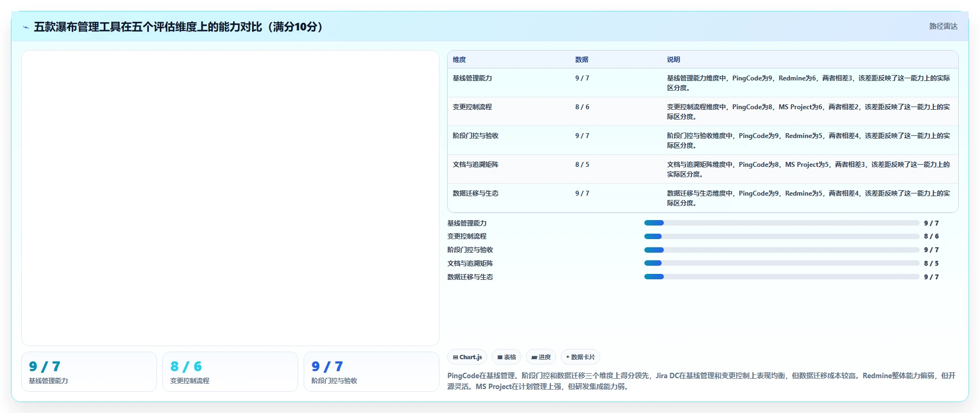Click table value 9 / 7 in 阶段门控与验收 row
980x413 pixels.
pyautogui.click(x=582, y=136)
